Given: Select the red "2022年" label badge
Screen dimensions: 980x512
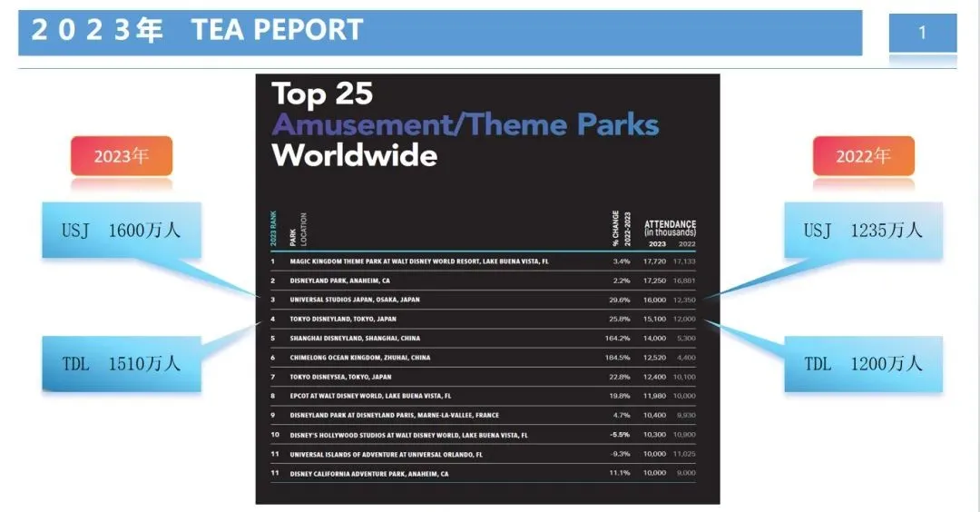Looking at the screenshot, I should [863, 155].
